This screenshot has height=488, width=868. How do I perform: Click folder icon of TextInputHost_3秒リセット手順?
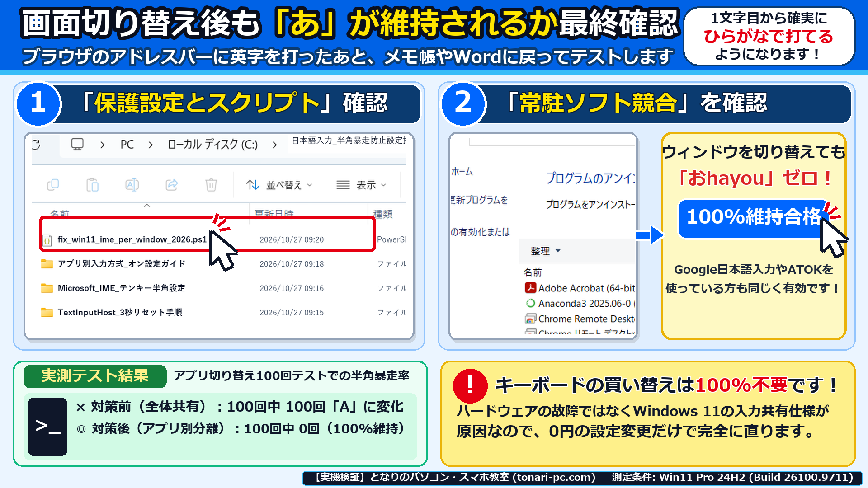pyautogui.click(x=47, y=313)
